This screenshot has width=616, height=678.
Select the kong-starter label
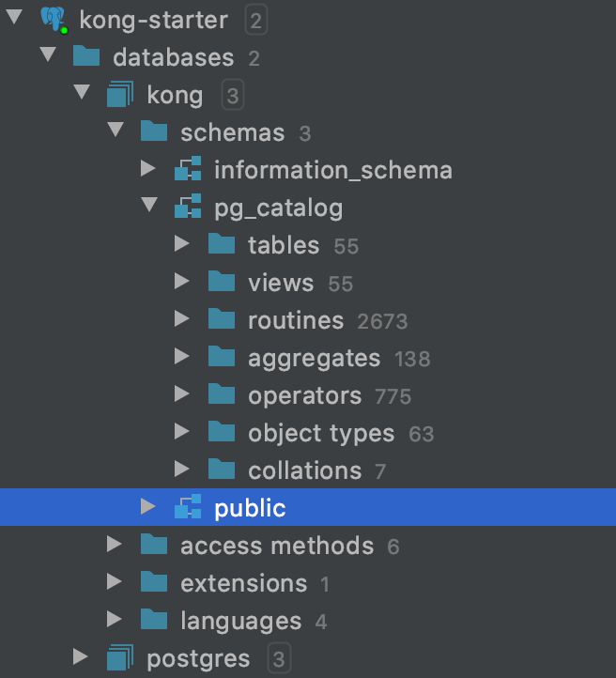coord(153,21)
